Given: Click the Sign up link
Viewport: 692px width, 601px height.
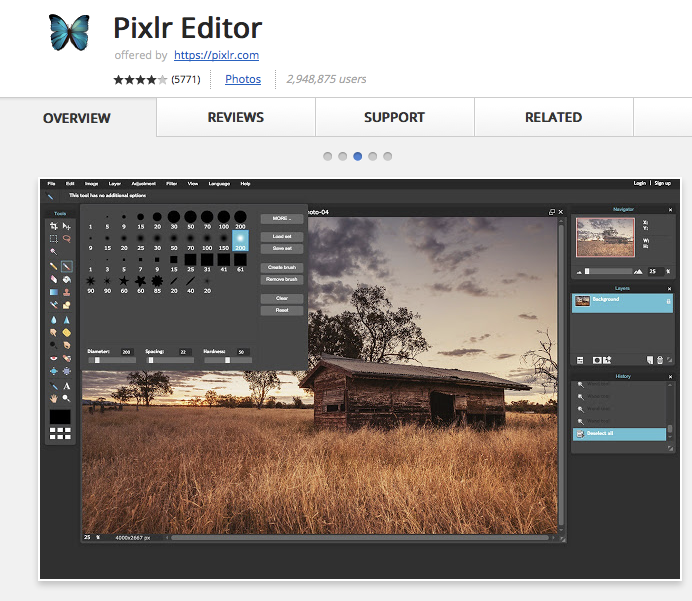Looking at the screenshot, I should [x=662, y=183].
